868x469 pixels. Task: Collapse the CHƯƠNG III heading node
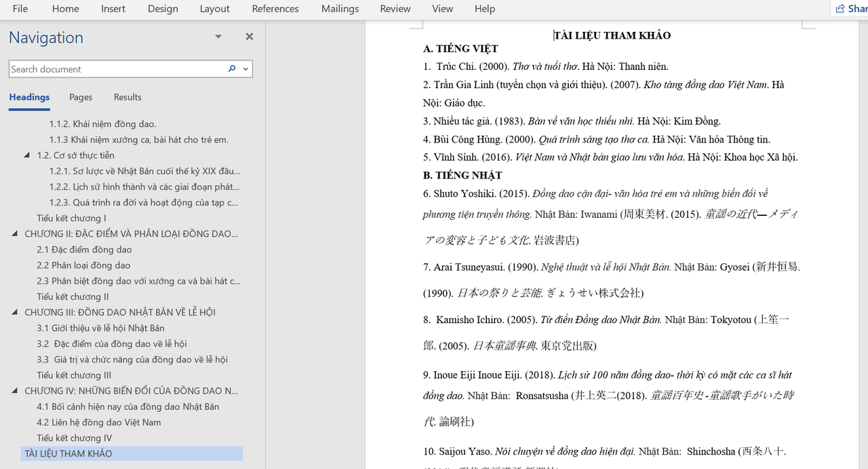(15, 312)
